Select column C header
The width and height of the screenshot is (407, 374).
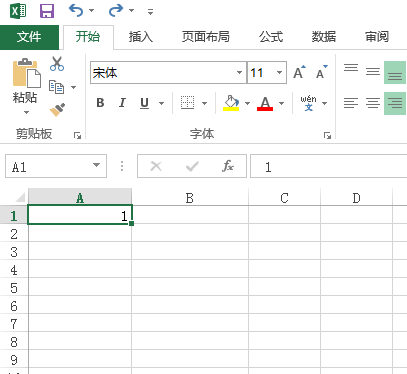coord(284,198)
